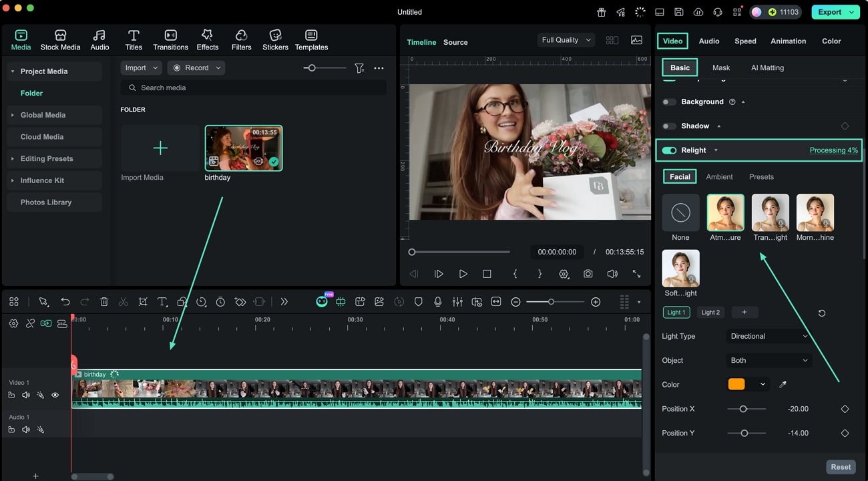Click the Delete trash icon in timeline toolbar

pos(104,302)
